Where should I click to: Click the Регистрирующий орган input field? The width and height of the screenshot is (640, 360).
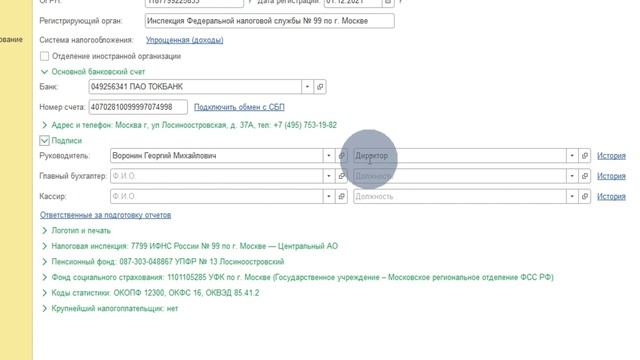[x=269, y=21]
